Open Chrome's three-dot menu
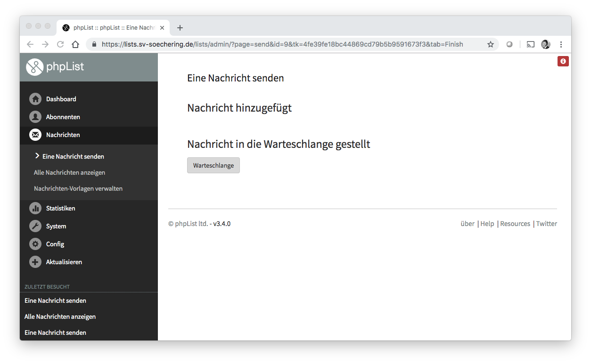 (561, 44)
